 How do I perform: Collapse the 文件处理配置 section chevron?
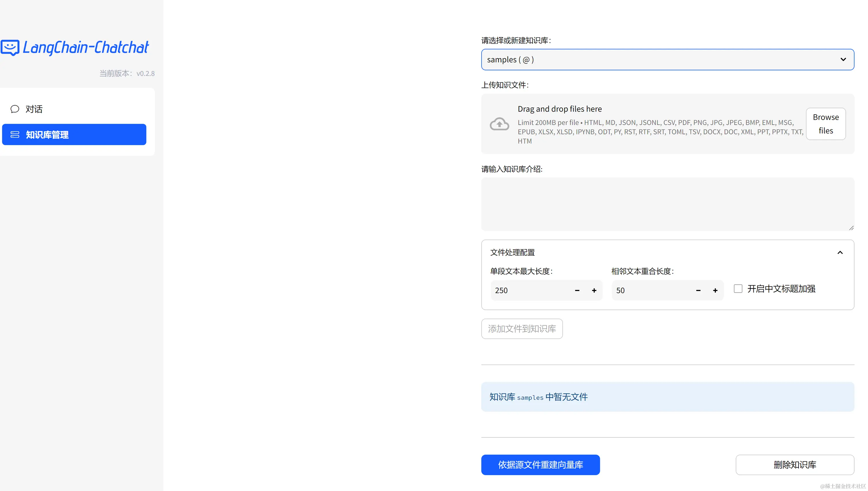click(x=840, y=253)
